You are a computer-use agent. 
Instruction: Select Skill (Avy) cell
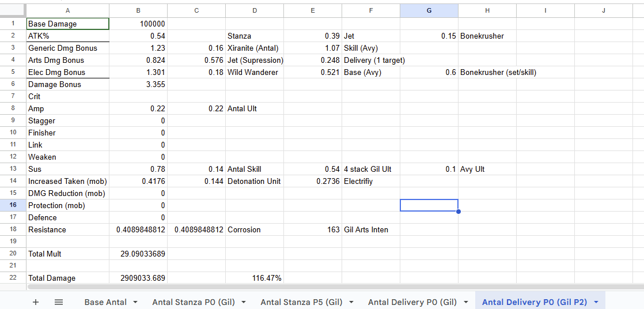coord(371,48)
